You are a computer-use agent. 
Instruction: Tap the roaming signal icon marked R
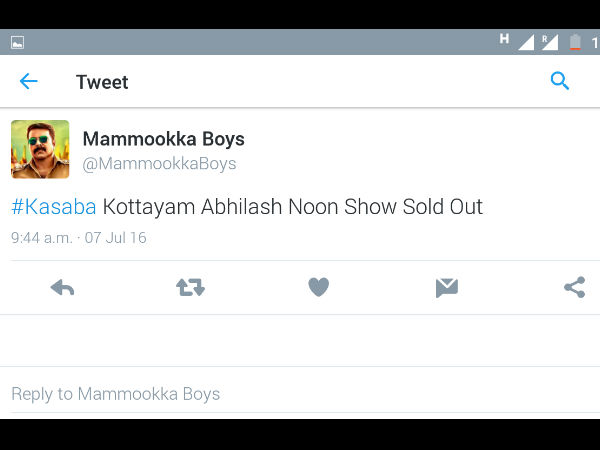549,42
